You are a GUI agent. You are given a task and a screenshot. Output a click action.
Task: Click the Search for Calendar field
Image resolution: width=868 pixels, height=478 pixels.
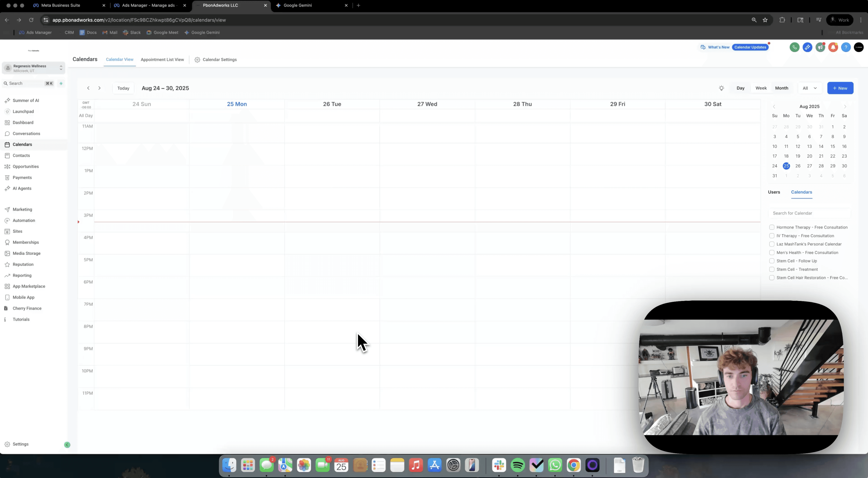point(809,213)
